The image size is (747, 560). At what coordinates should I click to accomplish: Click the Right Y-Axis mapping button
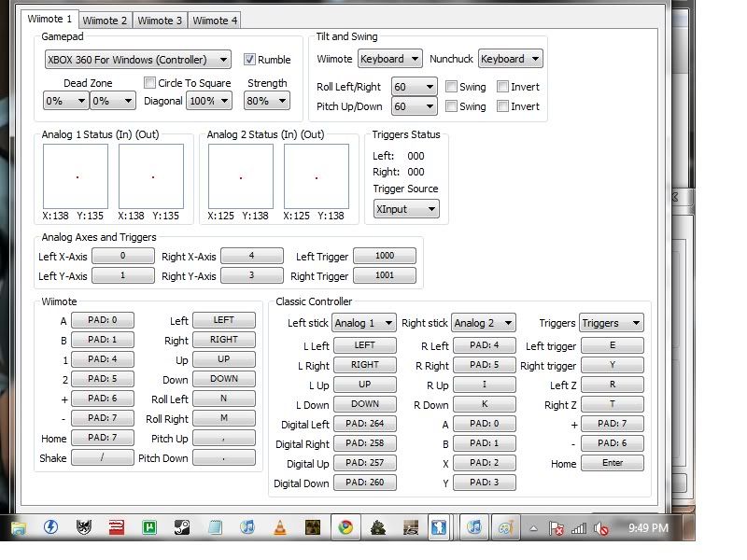(251, 275)
